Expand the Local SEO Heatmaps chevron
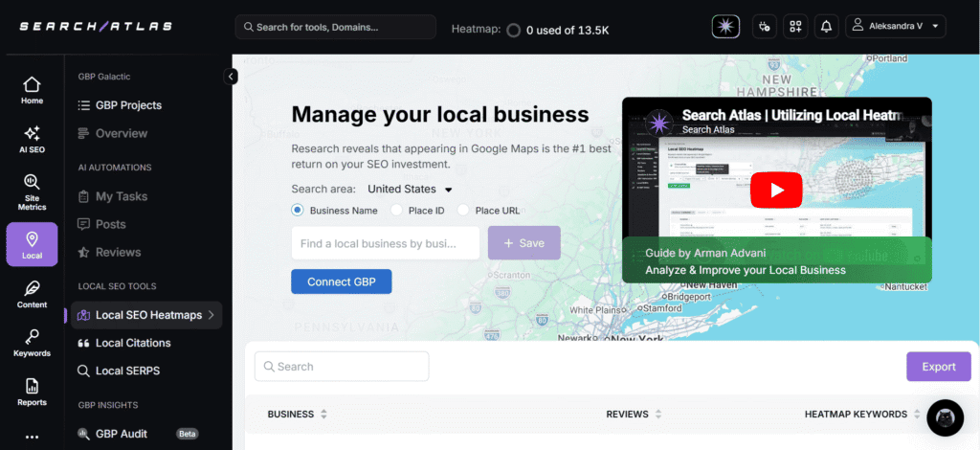The width and height of the screenshot is (980, 450). tap(212, 315)
